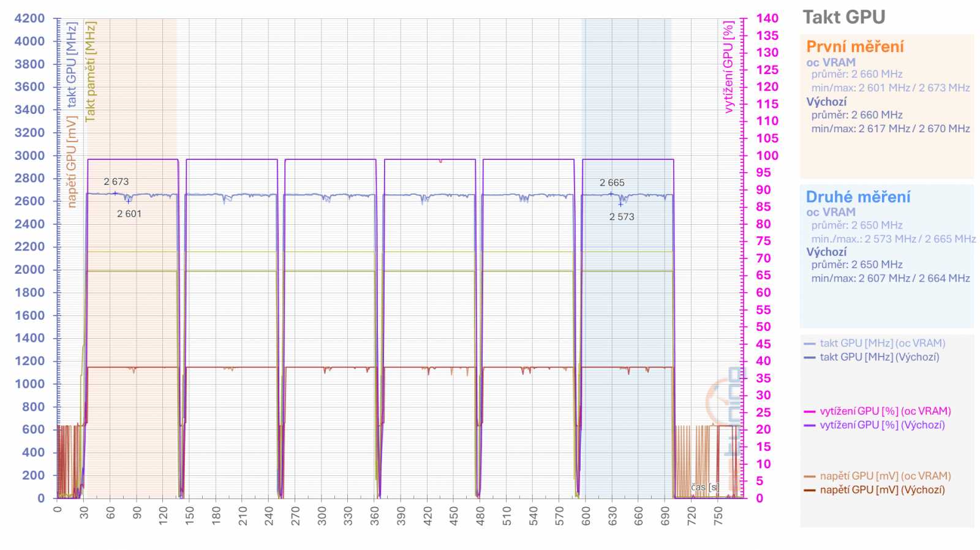This screenshot has height=550, width=980.
Task: Click "750" on the time axis
Action: 718,516
